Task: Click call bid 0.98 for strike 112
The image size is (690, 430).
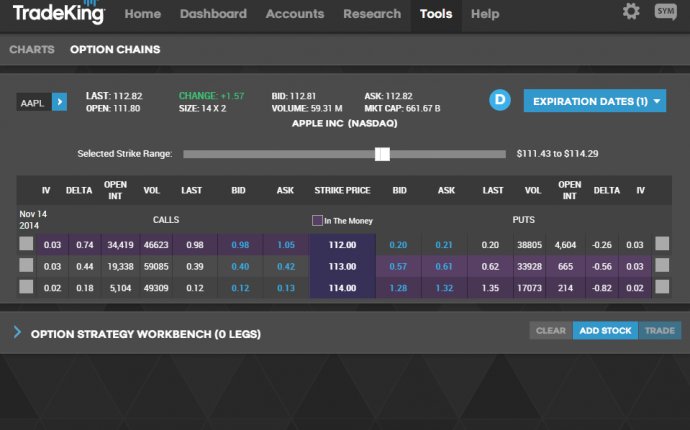Action: tap(240, 245)
